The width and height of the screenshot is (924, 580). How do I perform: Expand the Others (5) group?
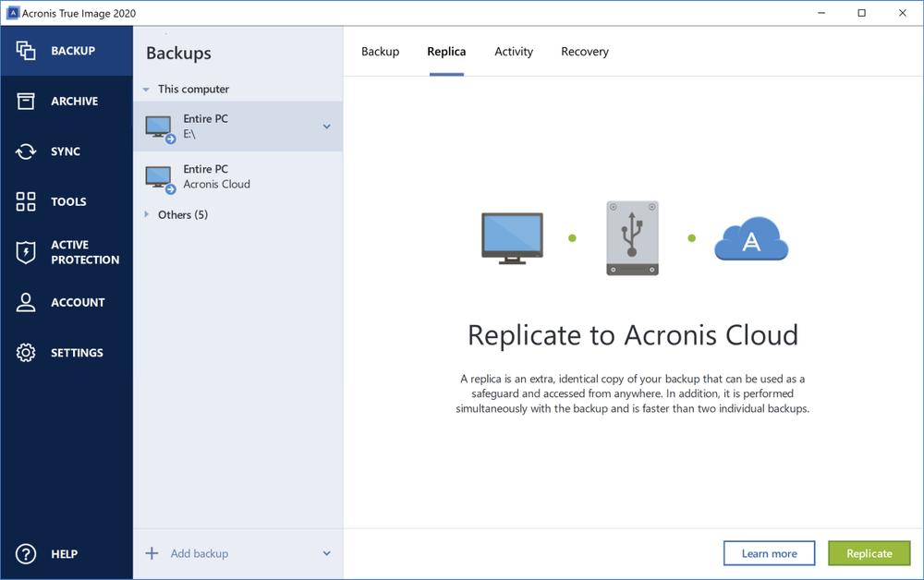[x=146, y=214]
